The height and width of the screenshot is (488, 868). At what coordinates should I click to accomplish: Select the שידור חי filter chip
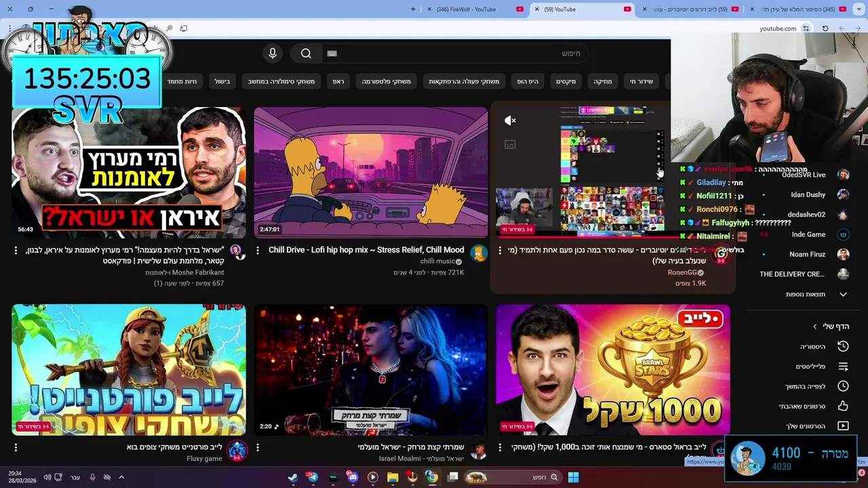641,81
